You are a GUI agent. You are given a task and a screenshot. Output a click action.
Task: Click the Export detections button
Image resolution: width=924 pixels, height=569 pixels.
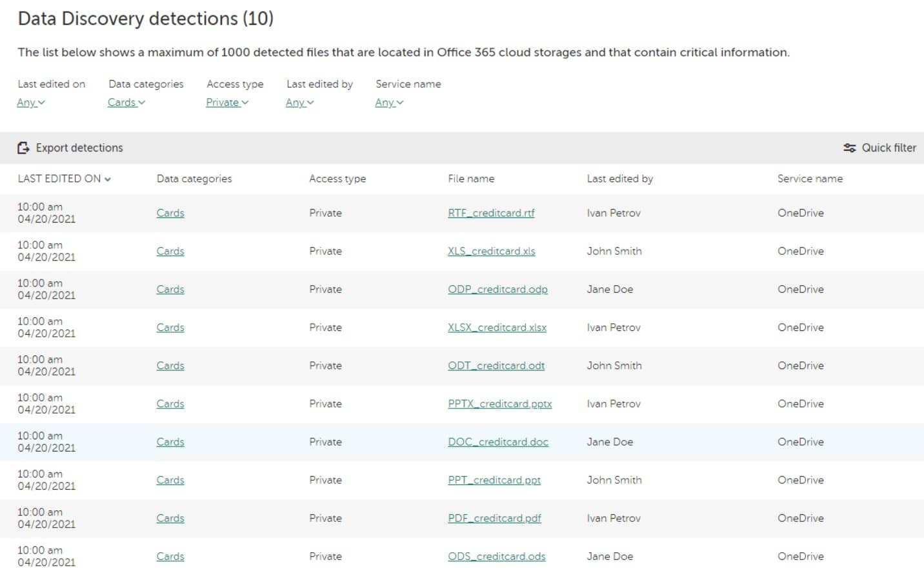click(70, 148)
